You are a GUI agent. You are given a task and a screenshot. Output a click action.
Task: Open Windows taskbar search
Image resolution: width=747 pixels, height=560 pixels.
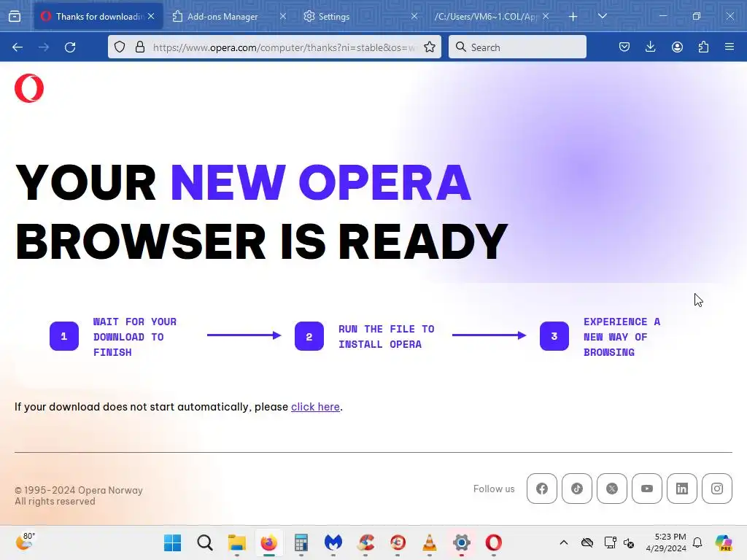[205, 542]
